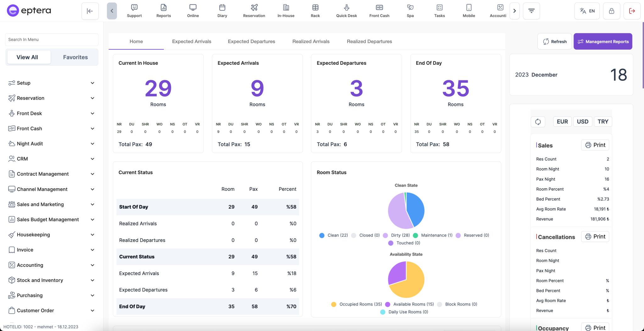Open the Reports module icon
The width and height of the screenshot is (644, 331).
coord(163,10)
